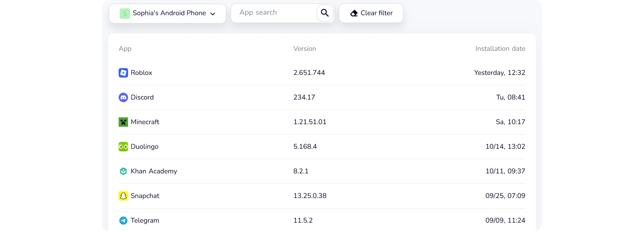Select the Khan Academy app name
Screen dimensions: 644x231
[x=154, y=171]
